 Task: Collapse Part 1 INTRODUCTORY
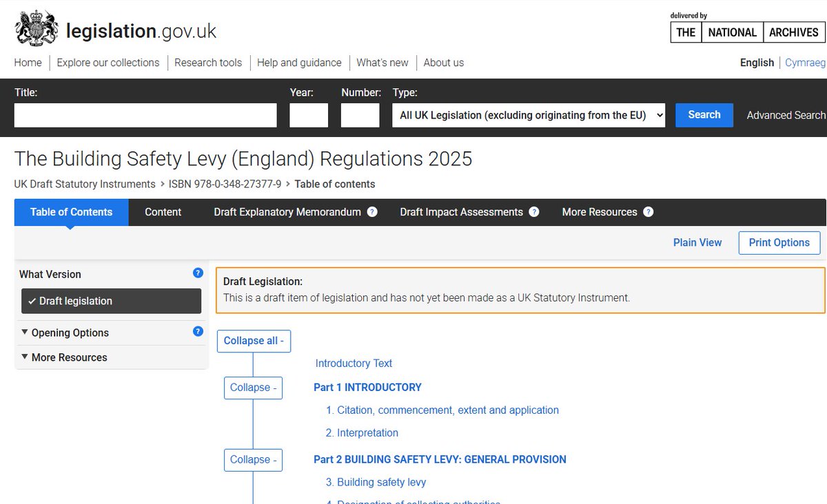click(253, 388)
